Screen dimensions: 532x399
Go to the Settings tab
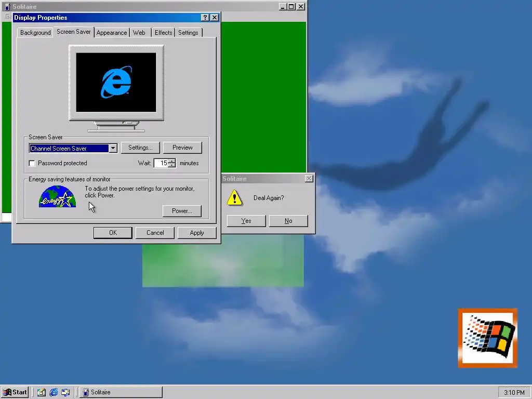point(188,33)
